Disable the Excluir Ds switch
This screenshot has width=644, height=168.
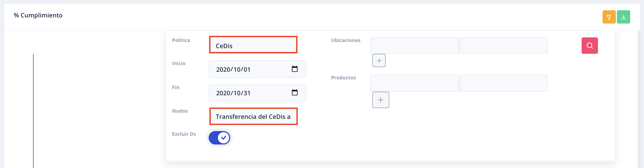point(219,138)
